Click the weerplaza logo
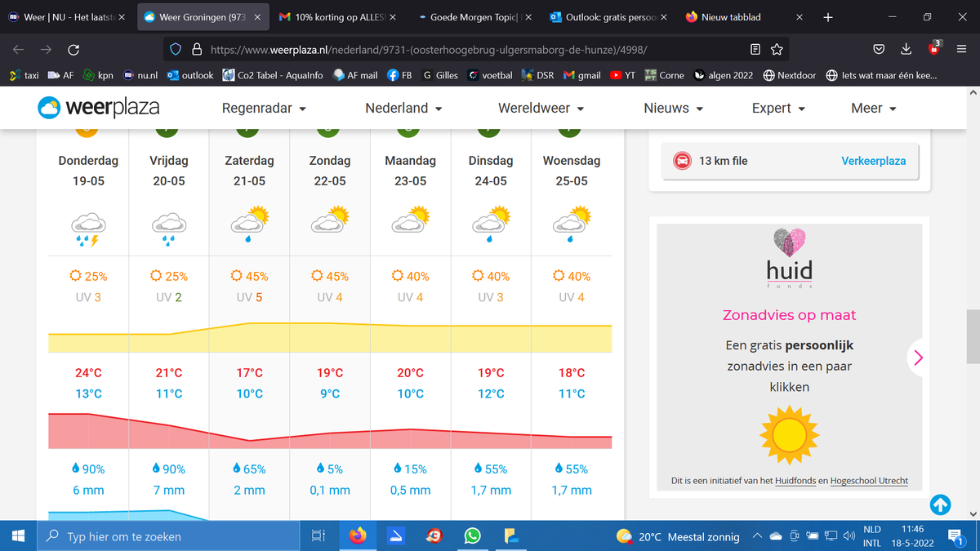 point(98,108)
